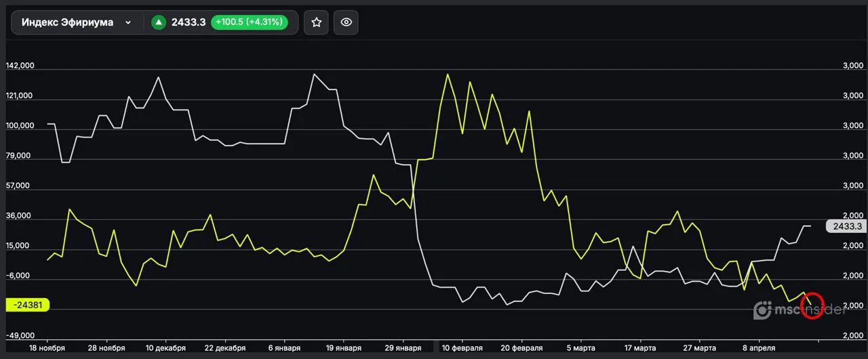
Task: Click the -49,000 left axis label
Action: tap(20, 336)
